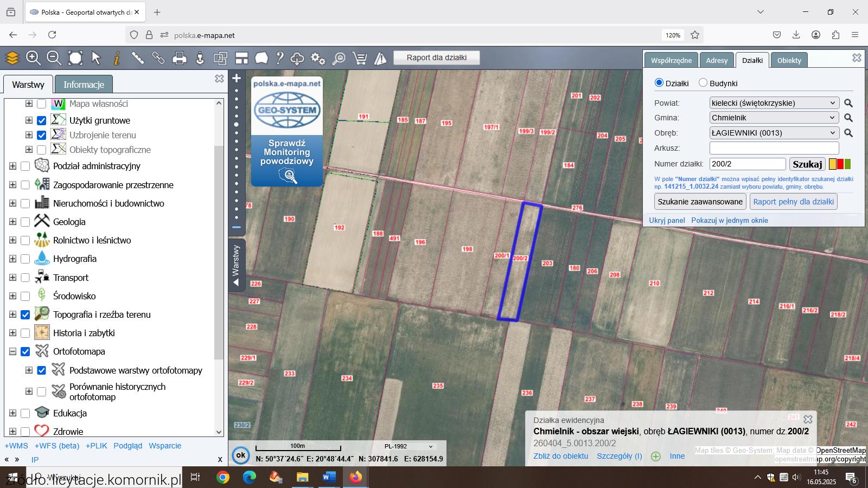Open the settings gears icon
This screenshot has height=488, width=868.
coord(317,58)
